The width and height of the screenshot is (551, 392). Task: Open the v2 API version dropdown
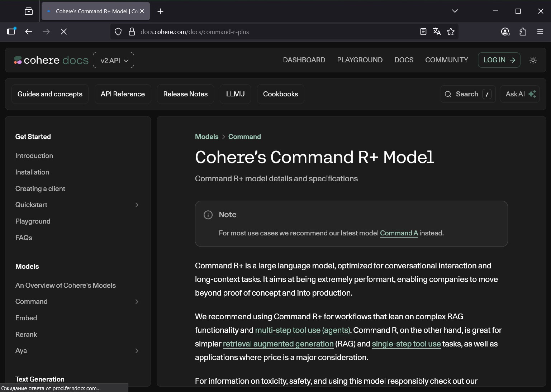(113, 60)
